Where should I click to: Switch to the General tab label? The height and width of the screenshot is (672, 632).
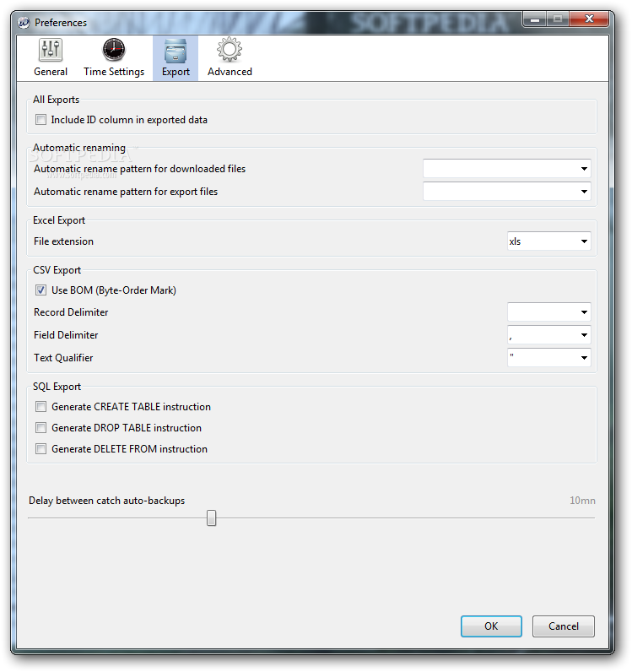point(51,72)
